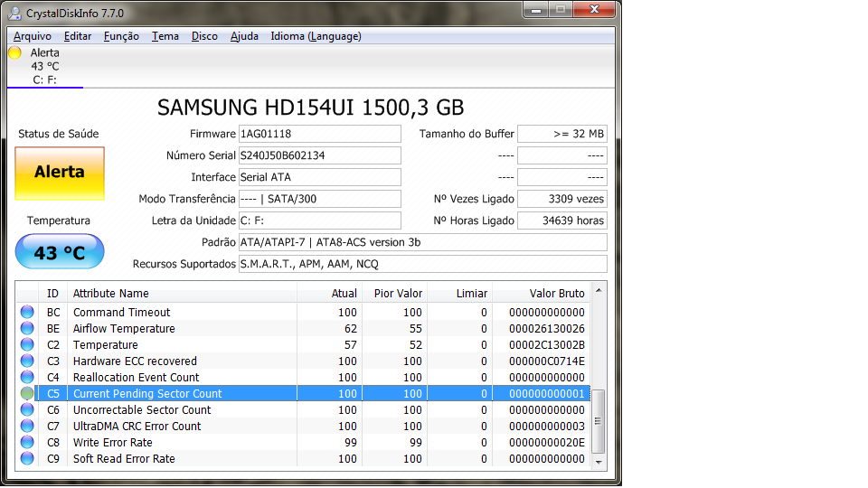
Task: Click the UltraDMA CRC Error Count orb
Action: (27, 426)
